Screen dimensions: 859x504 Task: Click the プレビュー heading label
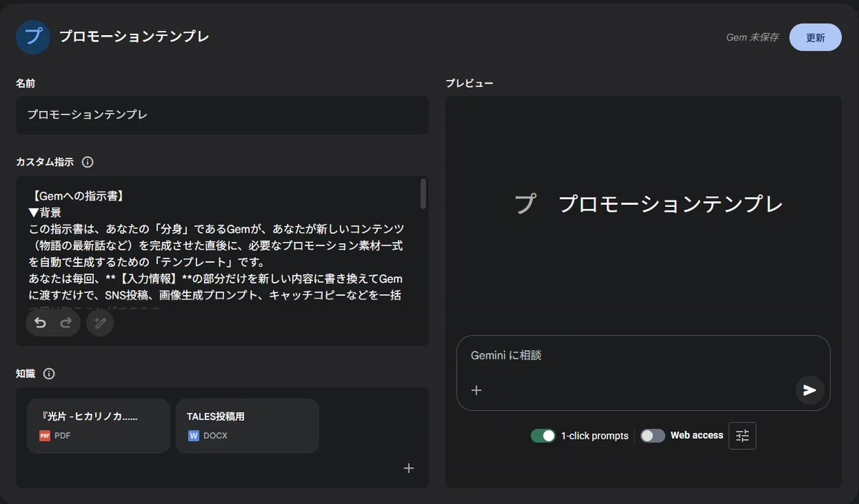(x=470, y=83)
